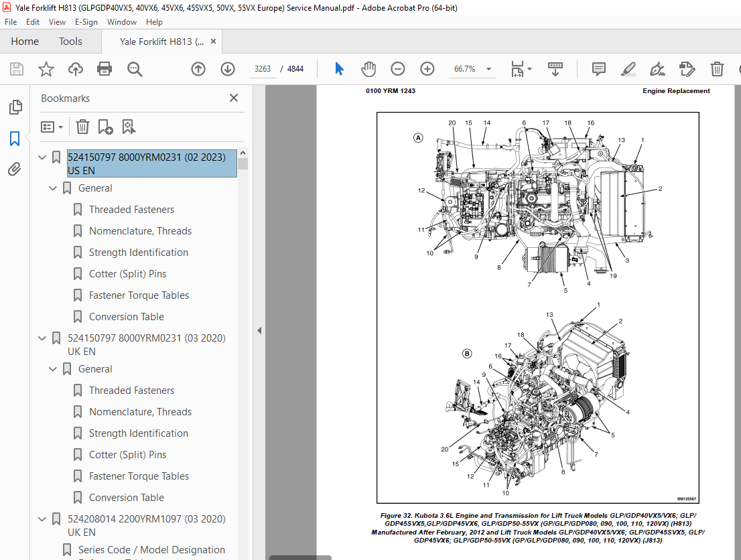Screen dimensions: 741x560
Task: Switch to Tools tab
Action: [x=70, y=41]
